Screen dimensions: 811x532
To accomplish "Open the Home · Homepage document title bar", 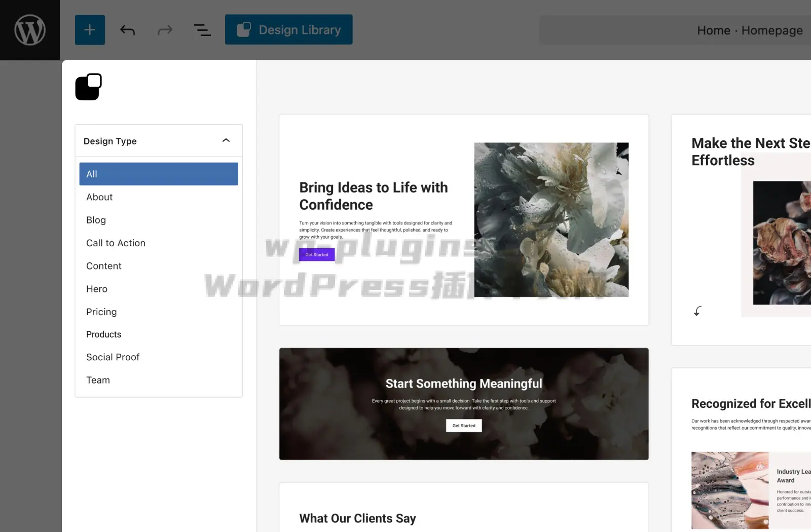I will [675, 30].
